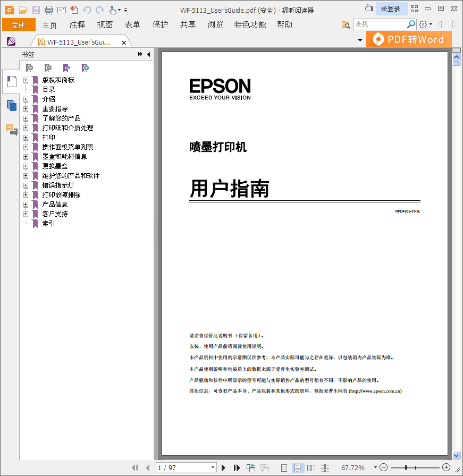463x476 pixels.
Task: Expand the 操作面板菜单列表 bookmark node
Action: point(26,147)
